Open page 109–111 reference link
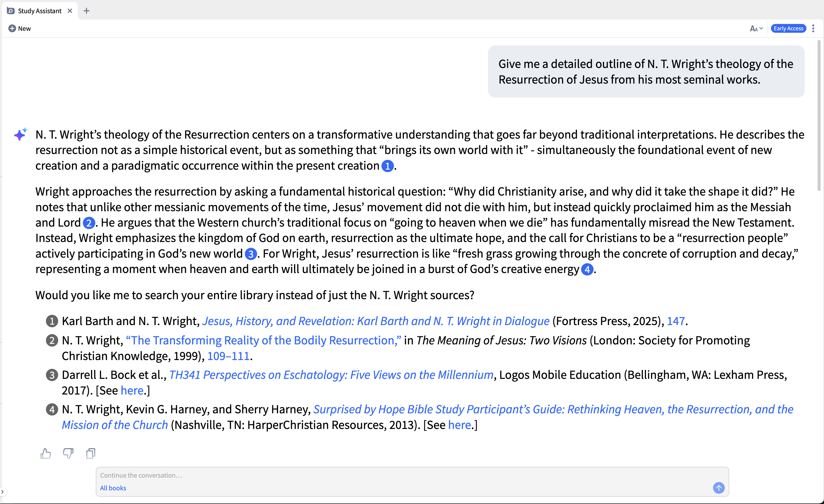824x504 pixels. (x=228, y=356)
